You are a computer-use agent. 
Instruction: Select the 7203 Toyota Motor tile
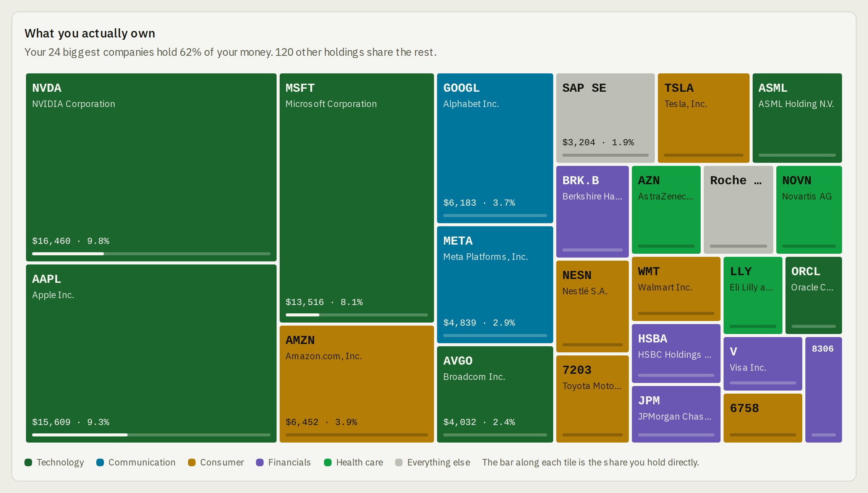click(593, 399)
